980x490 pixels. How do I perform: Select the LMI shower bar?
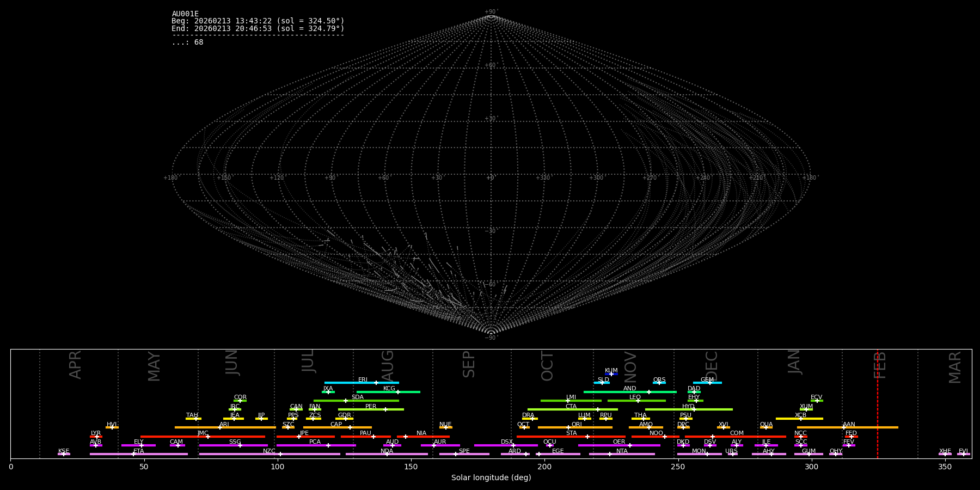point(571,401)
